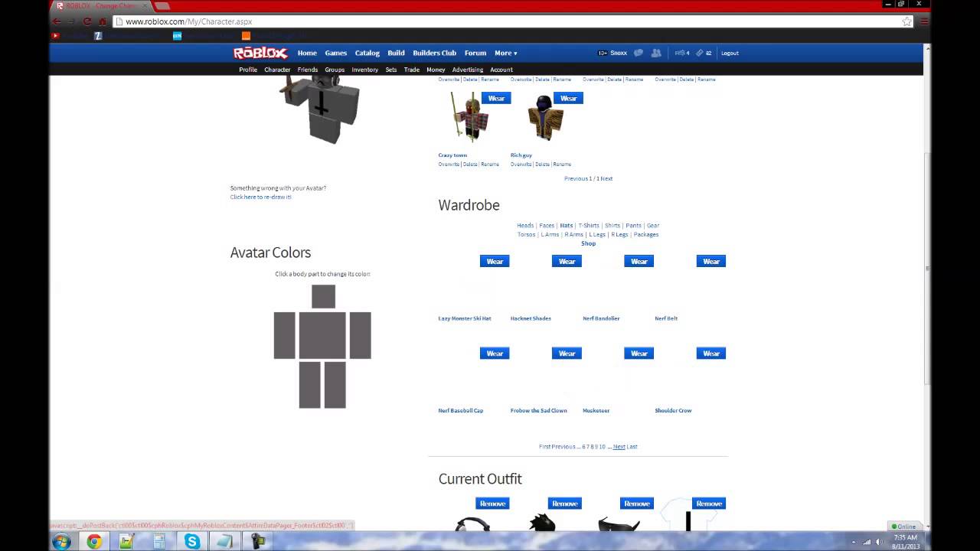
Task: Select Trade in the sub-navigation
Action: point(411,70)
